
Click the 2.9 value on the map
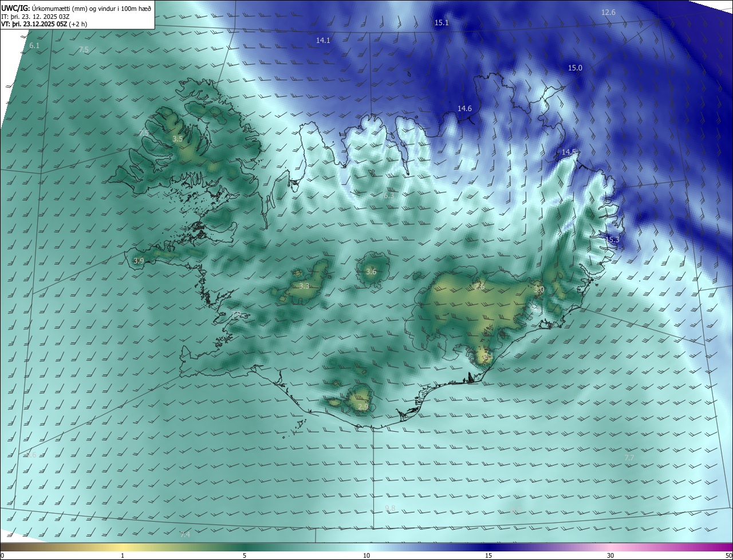click(363, 407)
